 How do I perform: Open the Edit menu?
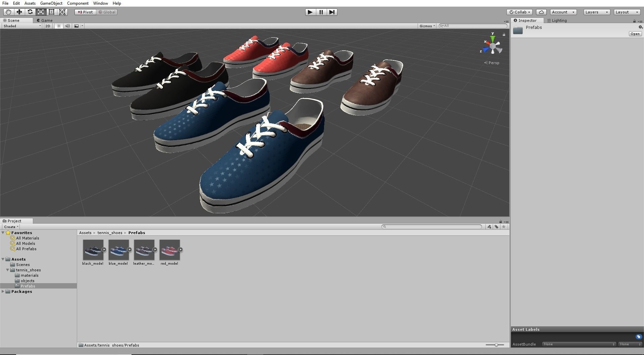(x=16, y=3)
